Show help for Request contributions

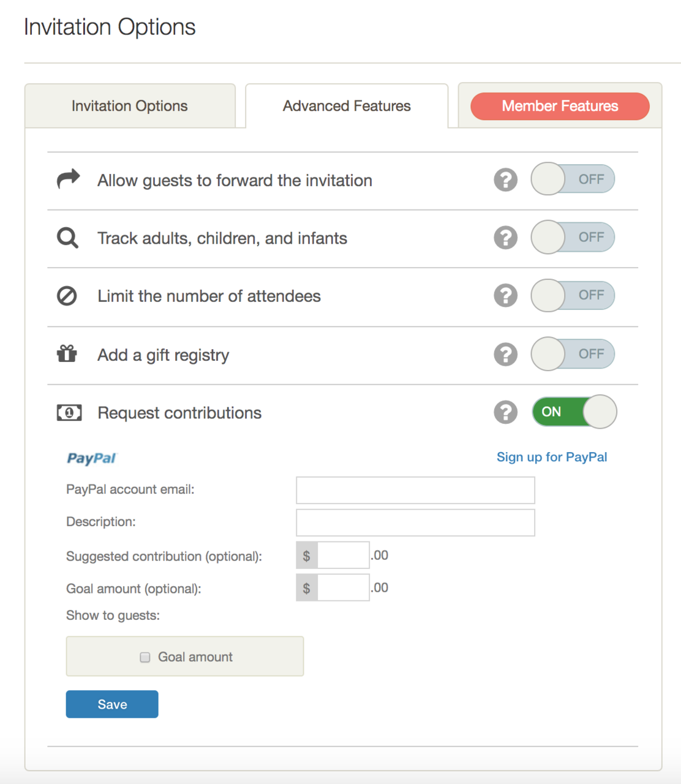point(505,412)
